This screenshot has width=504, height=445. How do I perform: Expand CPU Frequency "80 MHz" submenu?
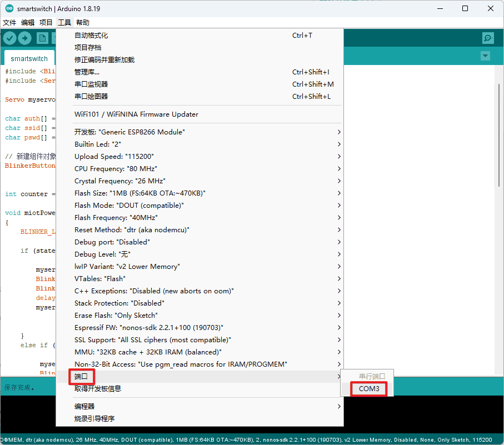click(x=199, y=169)
